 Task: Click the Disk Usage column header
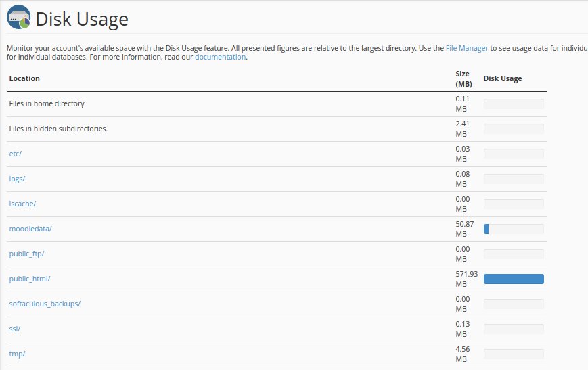click(x=503, y=78)
